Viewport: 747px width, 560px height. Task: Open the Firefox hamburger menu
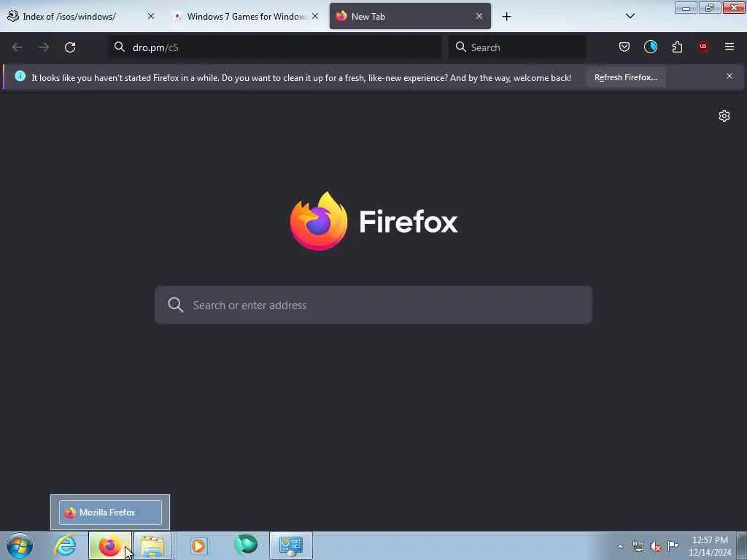(x=729, y=47)
